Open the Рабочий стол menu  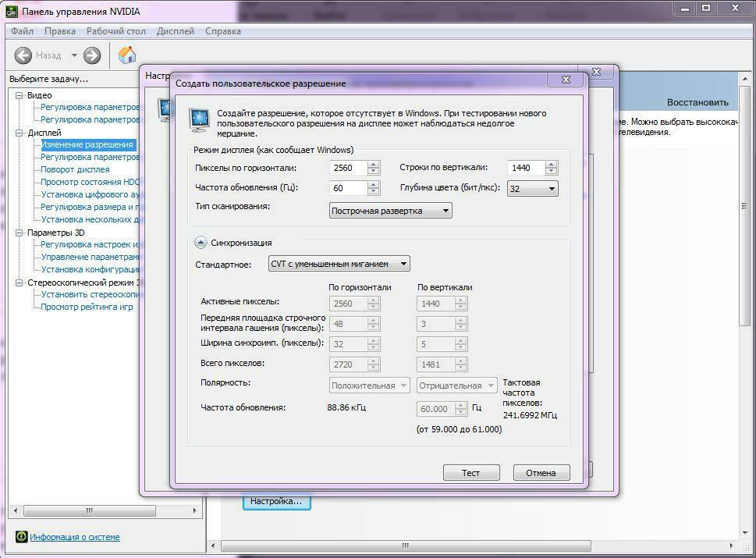pos(115,31)
